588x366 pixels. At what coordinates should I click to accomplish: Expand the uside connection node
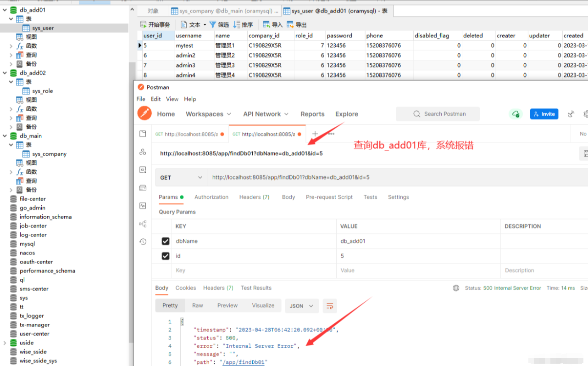(x=5, y=343)
